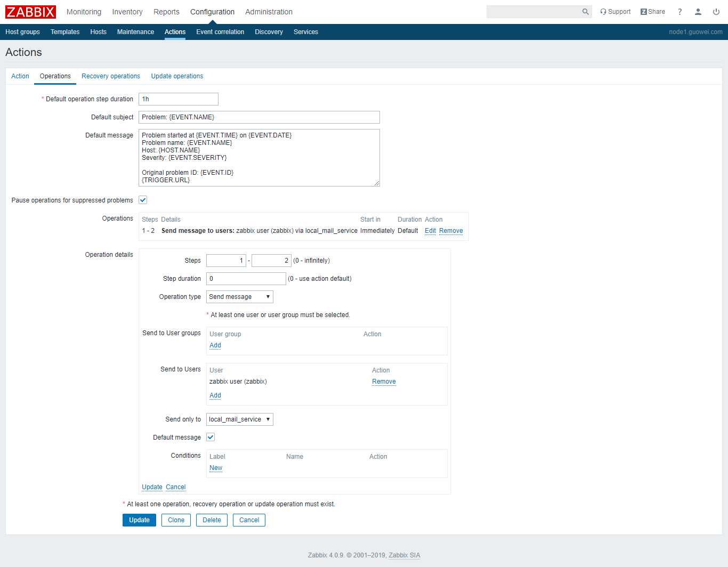
Task: Click the sign out power icon
Action: pos(716,12)
